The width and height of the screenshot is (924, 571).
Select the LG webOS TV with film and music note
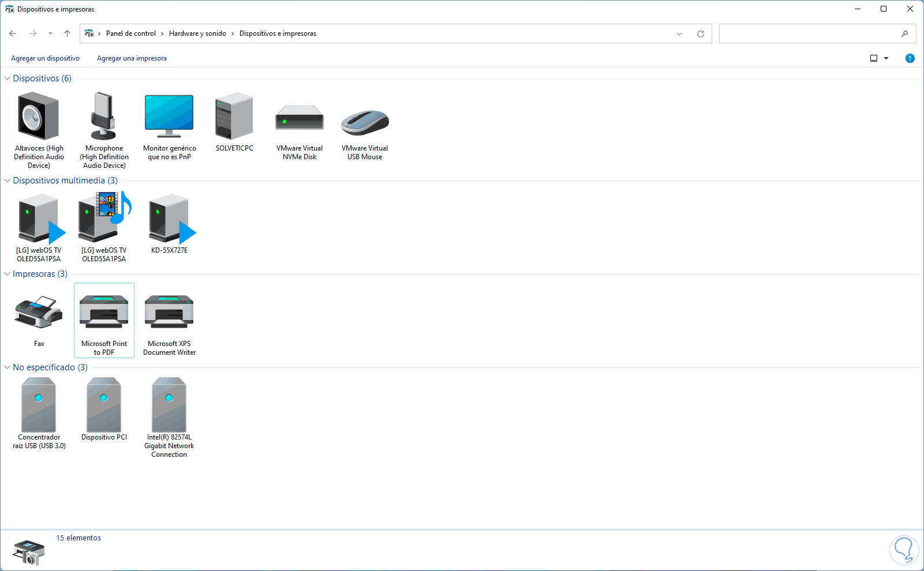[x=104, y=228]
